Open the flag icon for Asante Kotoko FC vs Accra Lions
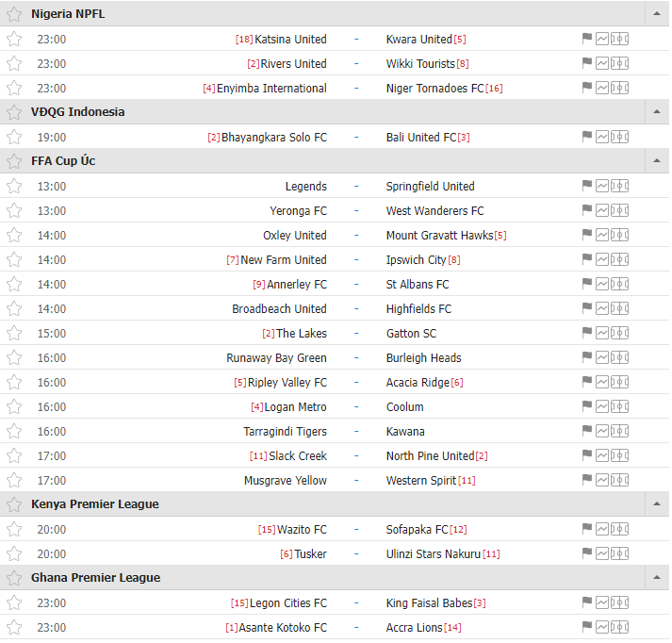 coord(587,627)
